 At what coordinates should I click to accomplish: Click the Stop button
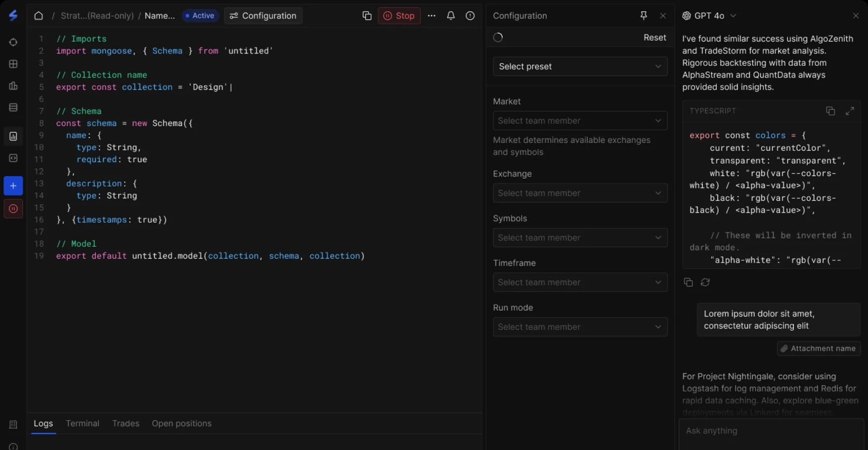click(x=399, y=16)
